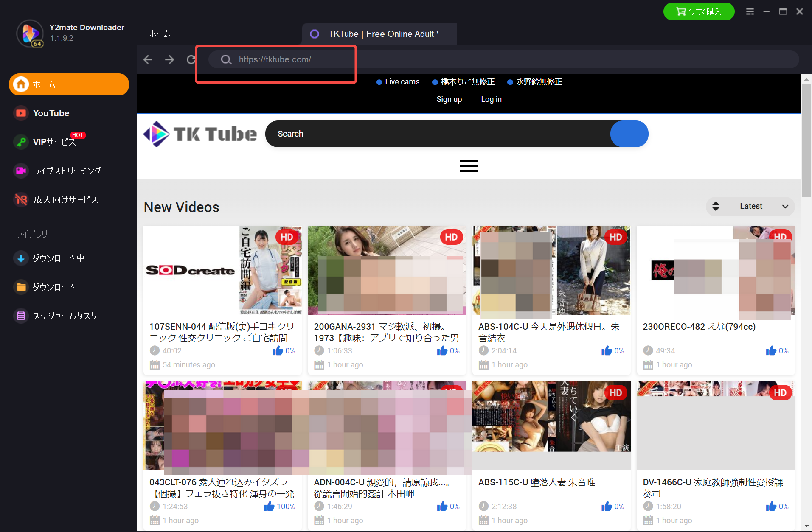
Task: Click the downloading arrow icon in sidebar
Action: 21,258
